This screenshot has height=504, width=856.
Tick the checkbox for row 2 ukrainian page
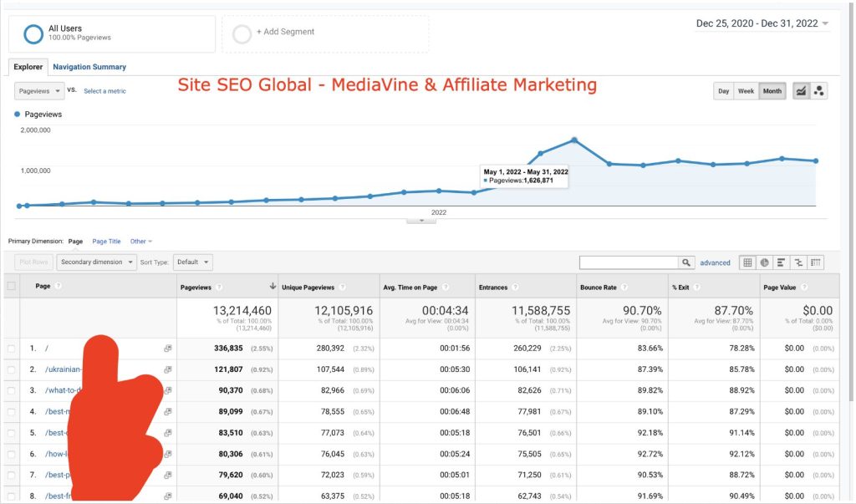(12, 369)
